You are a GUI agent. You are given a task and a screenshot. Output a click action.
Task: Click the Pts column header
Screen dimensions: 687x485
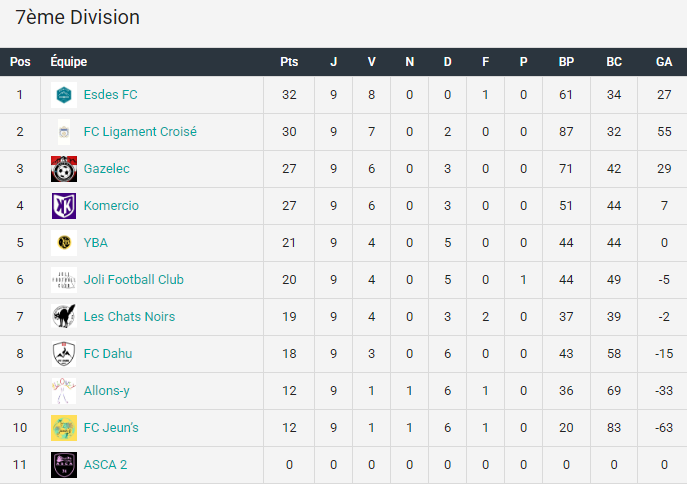point(289,62)
